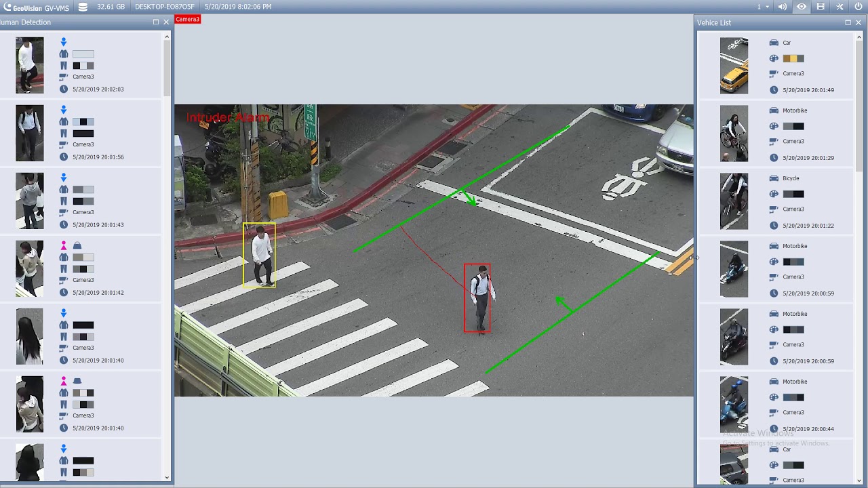Open motorbike thumbnail dated 20:01:29

click(734, 134)
